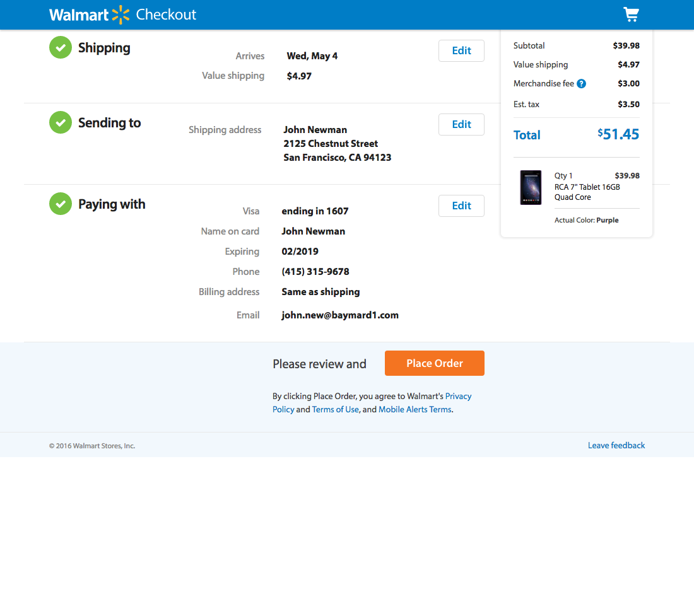Edit the payment method
Viewport: 694px width, 616px height.
pyautogui.click(x=461, y=206)
